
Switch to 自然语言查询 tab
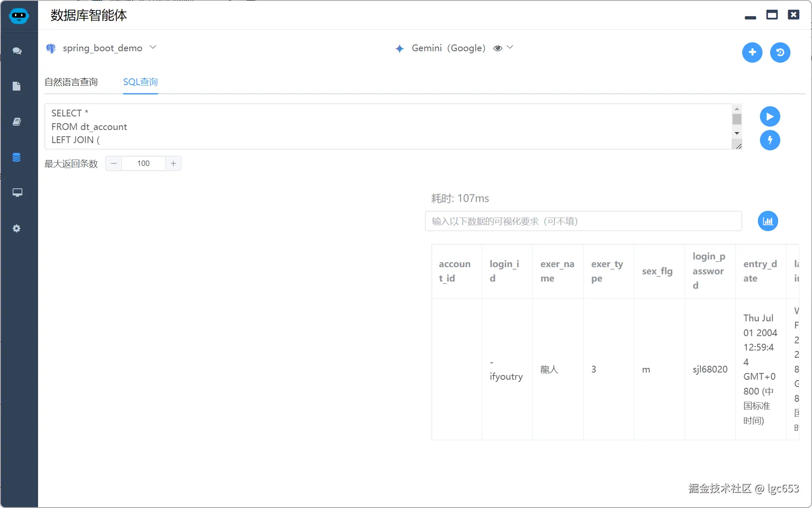71,82
